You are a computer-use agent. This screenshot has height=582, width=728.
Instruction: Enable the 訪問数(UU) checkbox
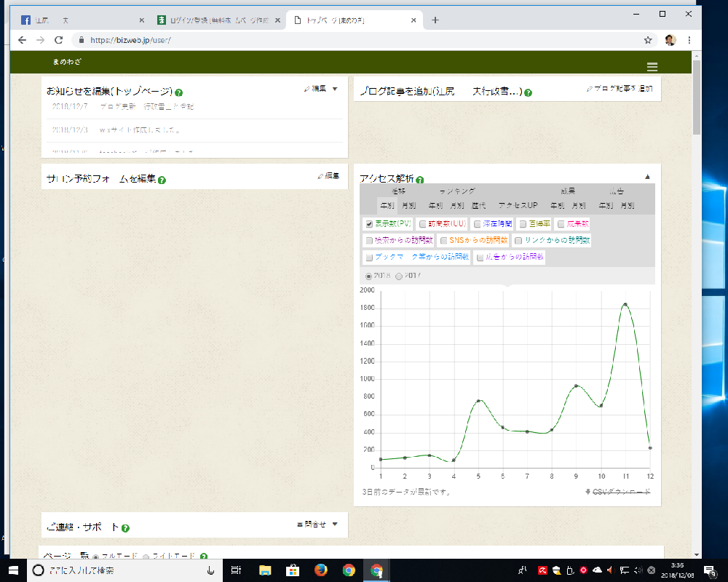click(x=422, y=224)
